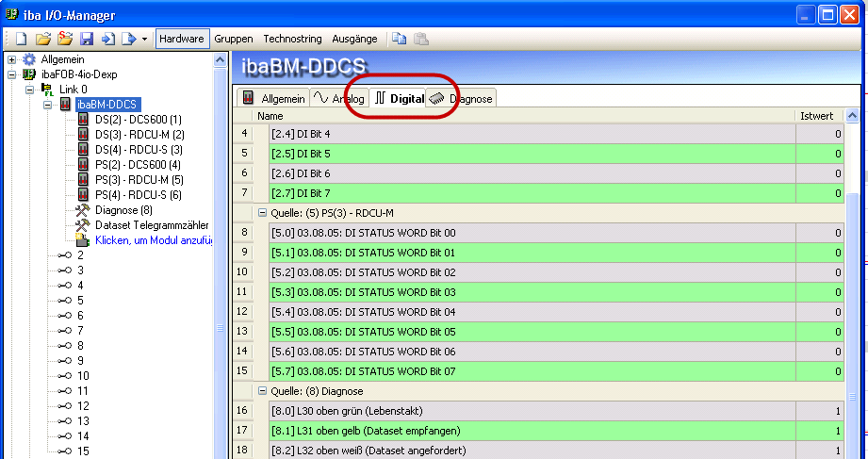Select row '[2.5] DI Bit 5'
The width and height of the screenshot is (868, 459).
[556, 154]
